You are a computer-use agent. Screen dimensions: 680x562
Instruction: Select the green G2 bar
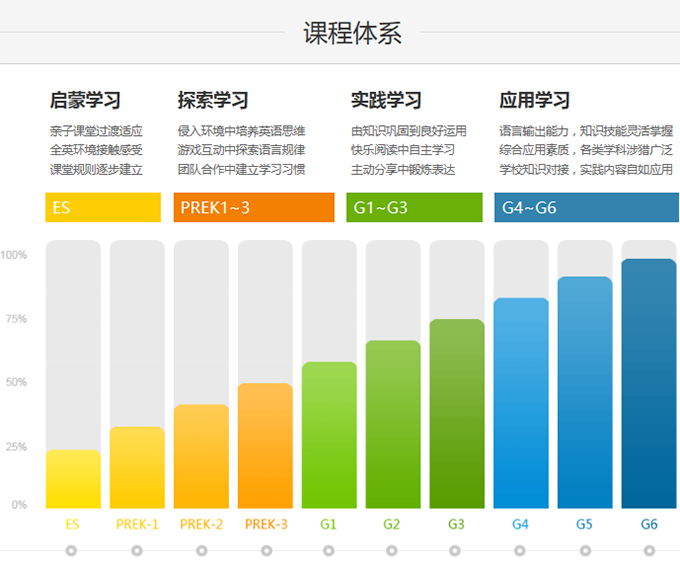click(393, 424)
